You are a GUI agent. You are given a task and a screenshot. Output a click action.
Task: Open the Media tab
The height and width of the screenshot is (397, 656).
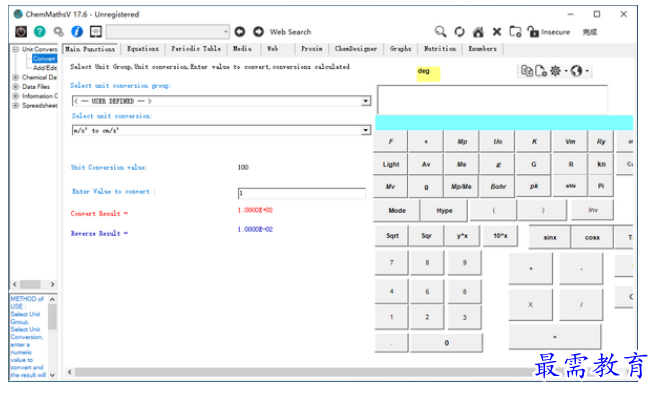(x=243, y=49)
